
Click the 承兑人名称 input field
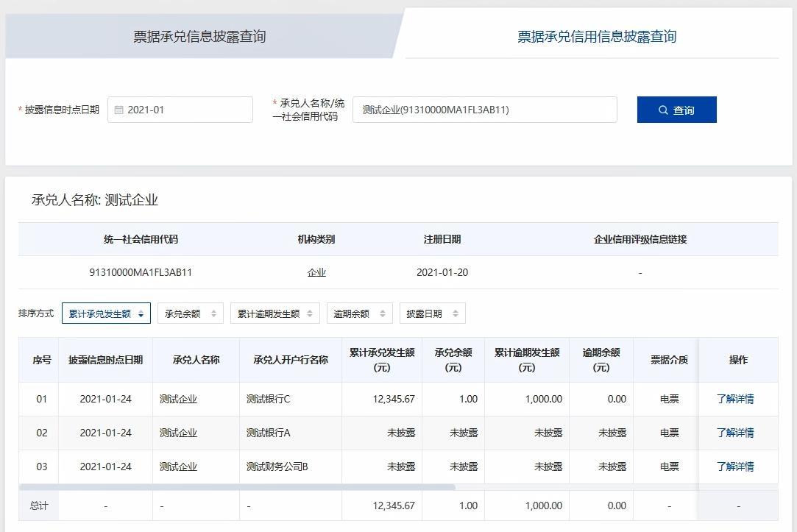(x=486, y=109)
